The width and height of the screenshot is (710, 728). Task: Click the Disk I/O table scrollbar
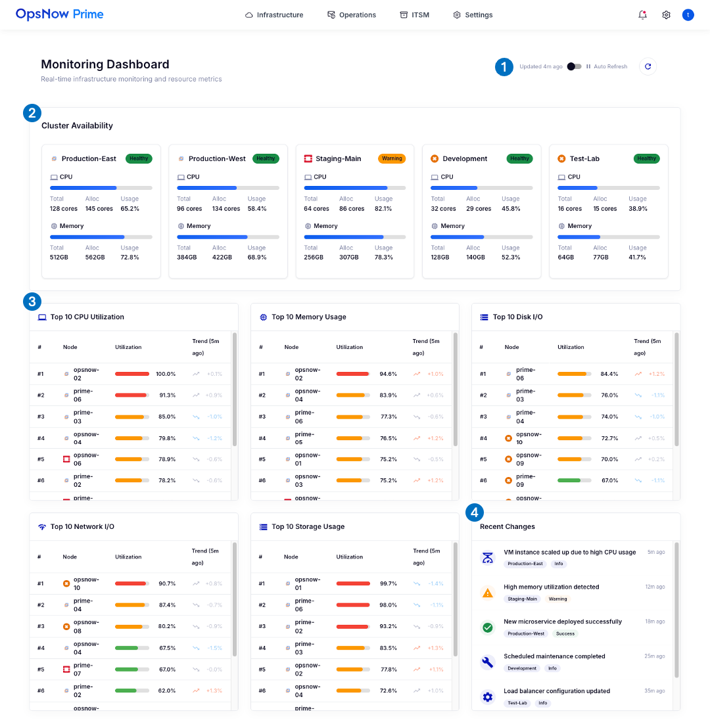pos(676,389)
